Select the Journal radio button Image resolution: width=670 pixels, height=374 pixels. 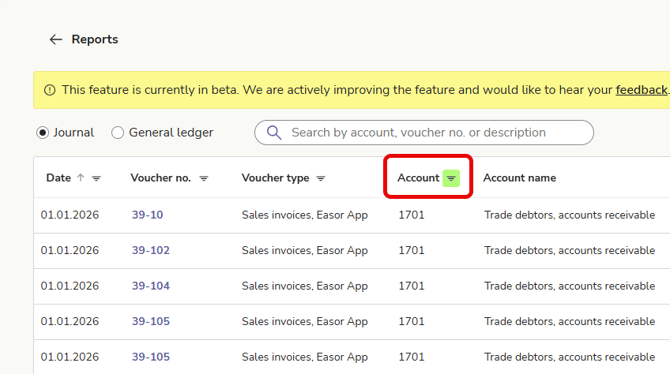pos(42,133)
